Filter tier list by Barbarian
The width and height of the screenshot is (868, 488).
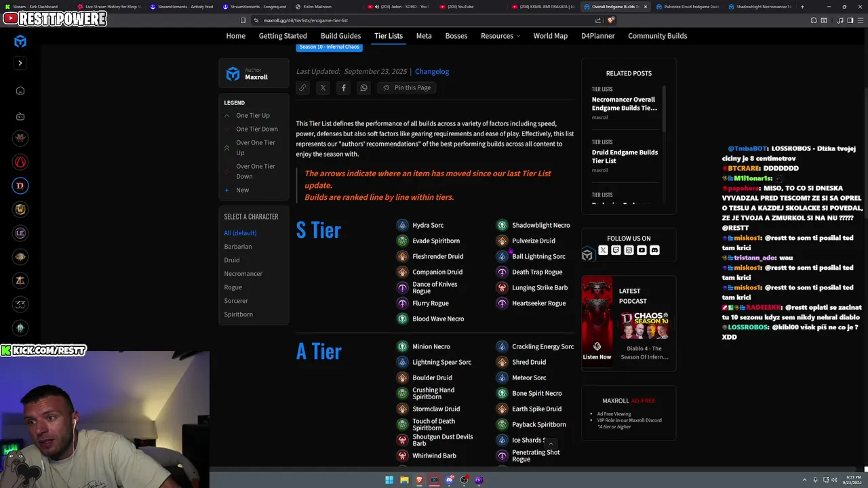238,246
